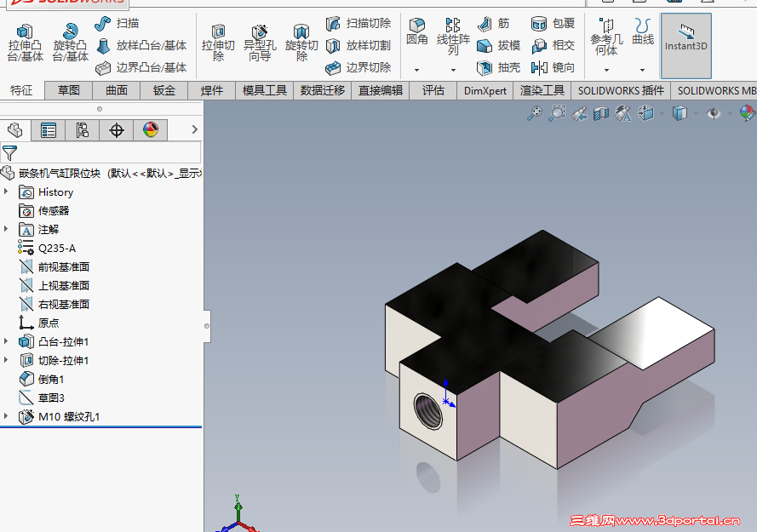Choose the 拔模 draft tool
Screen dimensions: 757x532
[x=498, y=45]
